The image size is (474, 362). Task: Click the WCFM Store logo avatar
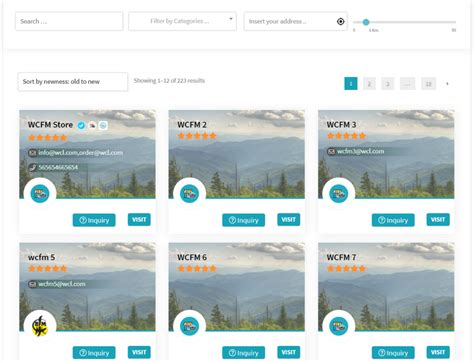[x=40, y=194]
